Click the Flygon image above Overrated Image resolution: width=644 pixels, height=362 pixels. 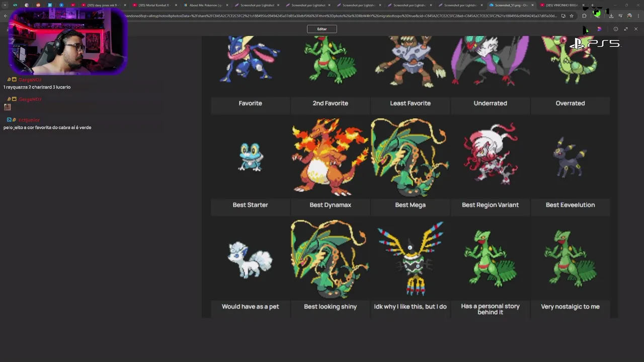pyautogui.click(x=570, y=60)
